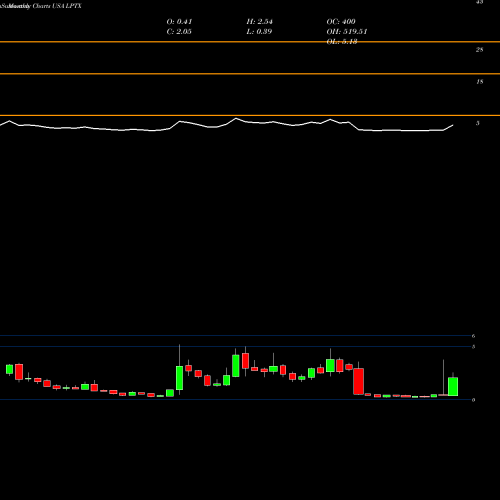This screenshot has width=500, height=500.
Task: Click the '0' lower axis label
Action: [473, 400]
